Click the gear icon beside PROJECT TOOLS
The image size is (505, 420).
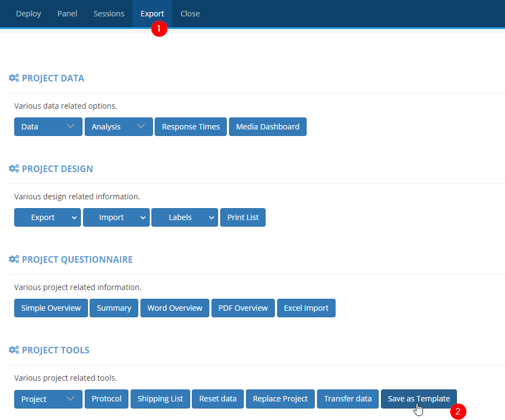pyautogui.click(x=13, y=350)
